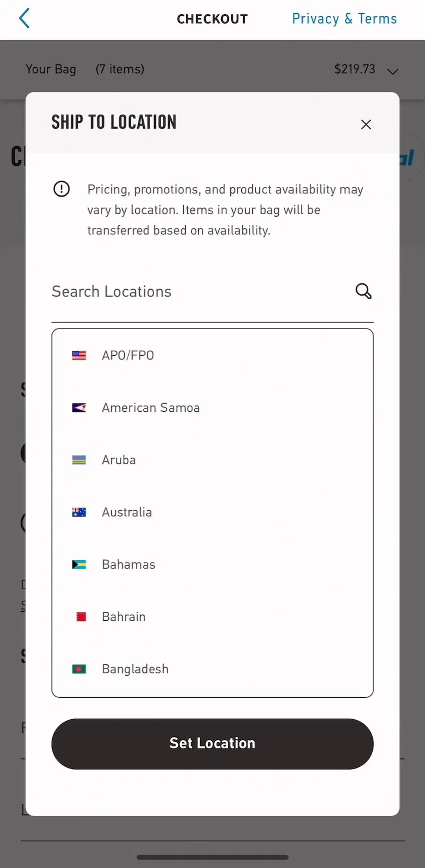Open Privacy & Terms link

click(x=344, y=18)
